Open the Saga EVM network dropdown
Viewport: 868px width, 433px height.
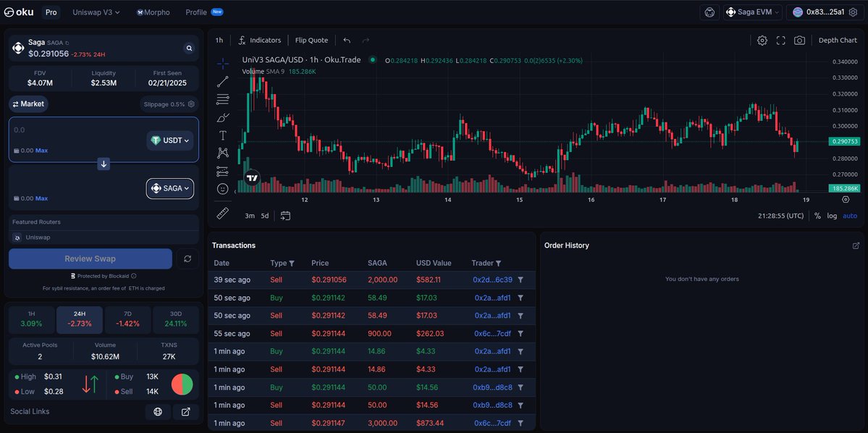753,12
